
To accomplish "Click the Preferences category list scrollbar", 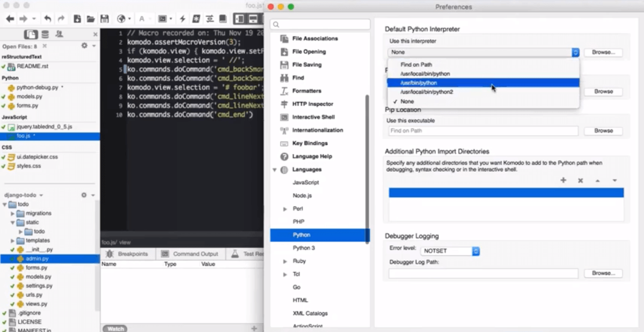I will 368,169.
